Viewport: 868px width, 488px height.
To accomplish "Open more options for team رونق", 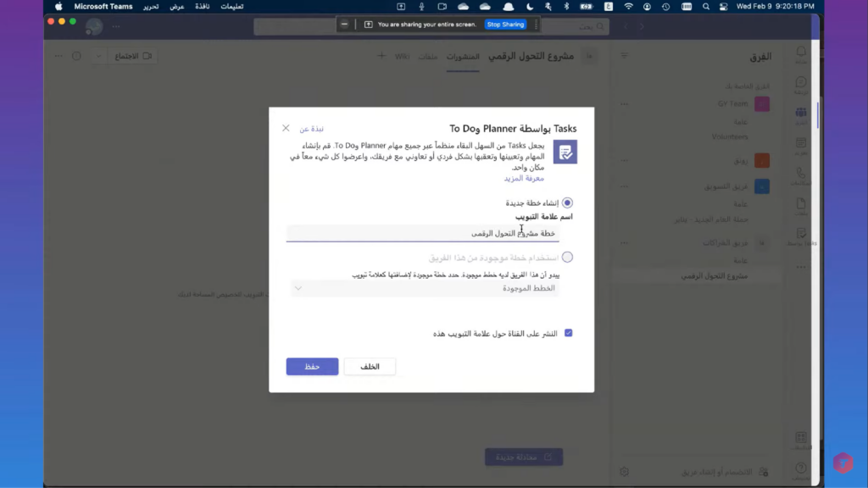I will (625, 160).
